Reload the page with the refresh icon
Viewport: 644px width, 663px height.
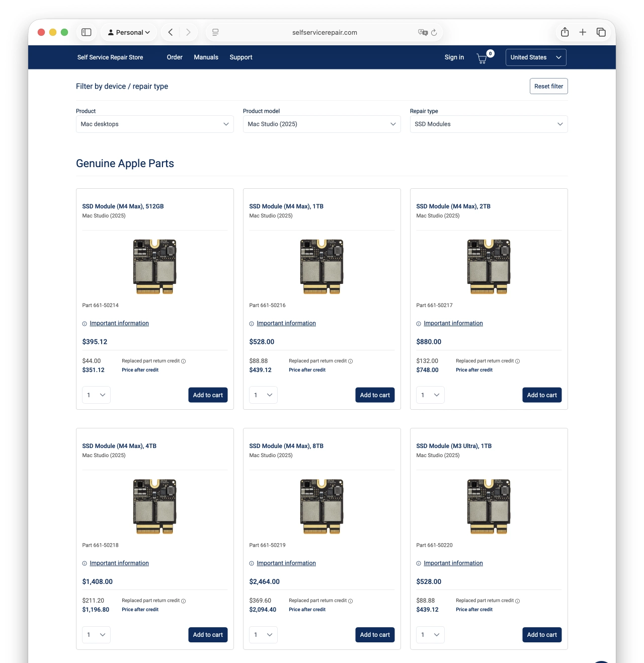click(434, 32)
